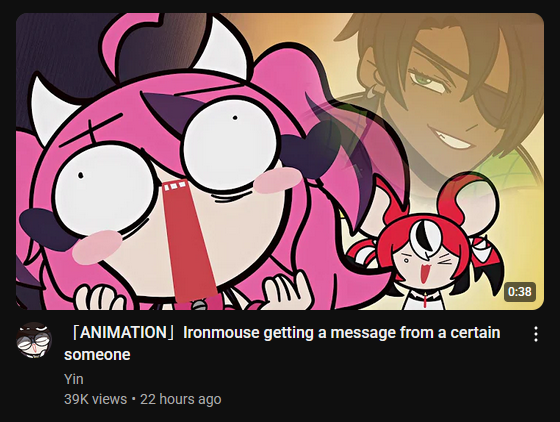This screenshot has height=422, width=560.
Task: Visit the 'Yin' channel name link
Action: 74,379
